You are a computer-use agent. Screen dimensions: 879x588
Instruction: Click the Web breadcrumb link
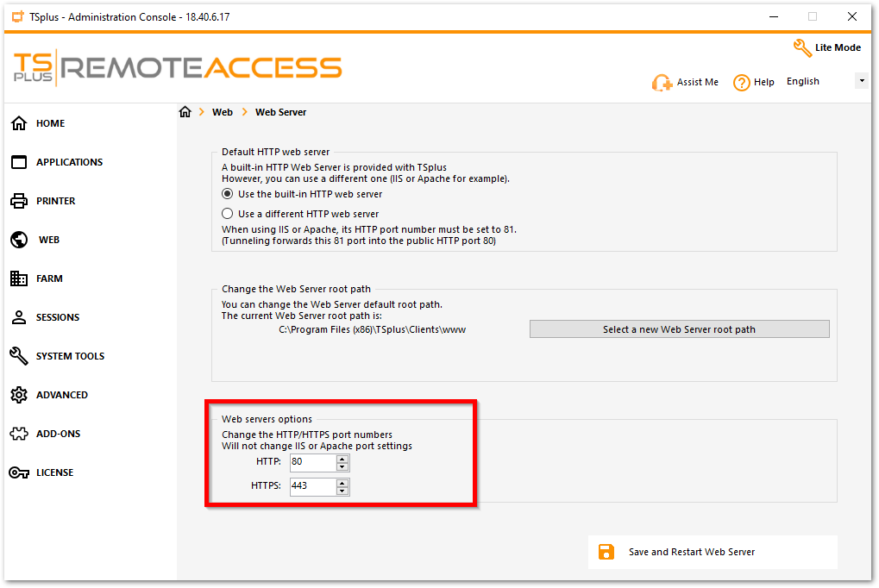coord(223,112)
